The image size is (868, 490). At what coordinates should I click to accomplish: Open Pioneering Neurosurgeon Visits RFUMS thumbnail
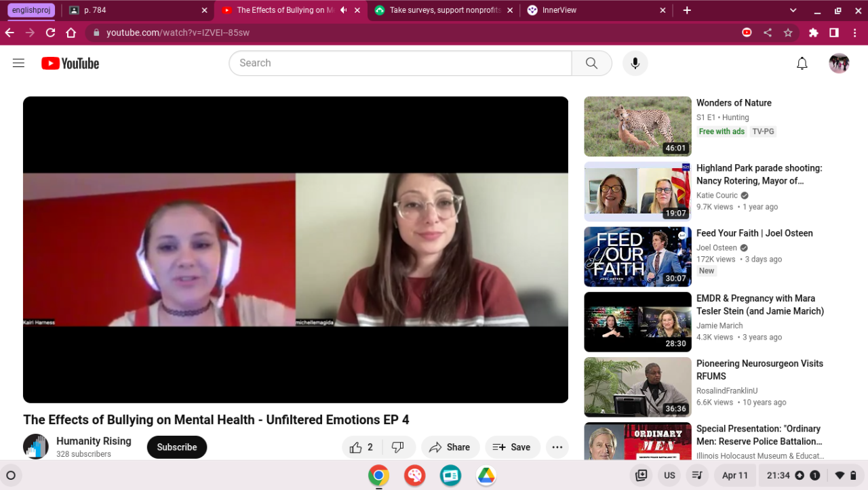[638, 387]
